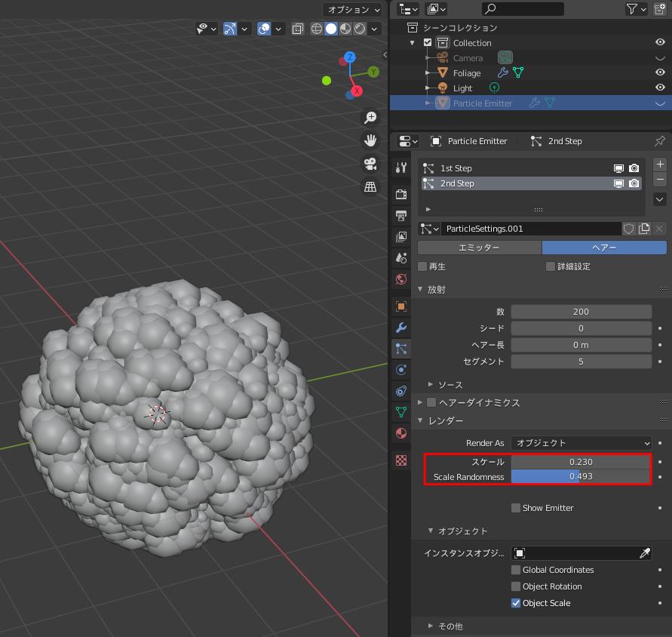Click the eyedropper next to インスタンスオブジェクト
The image size is (672, 637).
coord(646,553)
